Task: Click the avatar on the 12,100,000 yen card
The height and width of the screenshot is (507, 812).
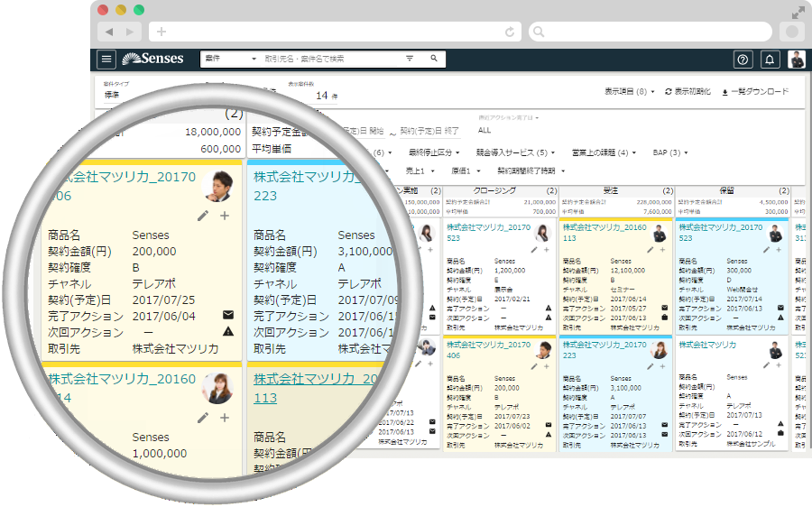Action: click(659, 234)
